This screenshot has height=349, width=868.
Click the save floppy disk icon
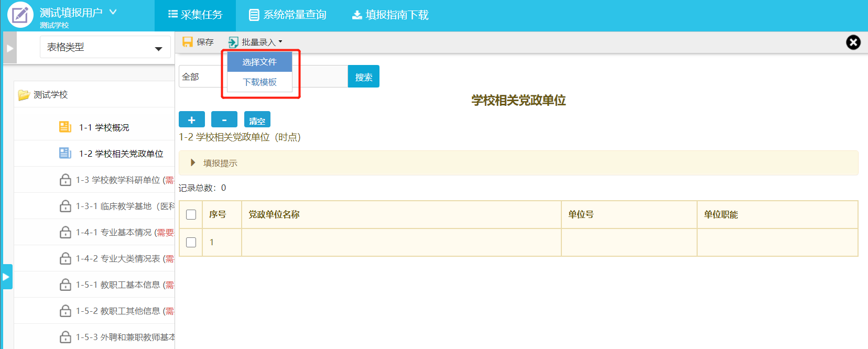pos(187,42)
